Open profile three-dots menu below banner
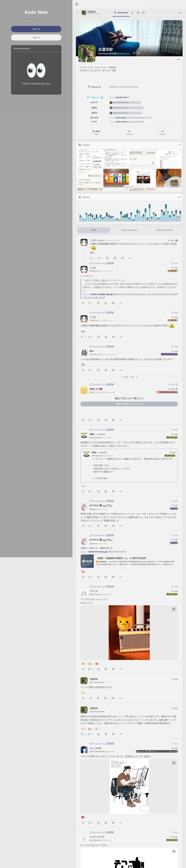The image size is (186, 868). 178,60
